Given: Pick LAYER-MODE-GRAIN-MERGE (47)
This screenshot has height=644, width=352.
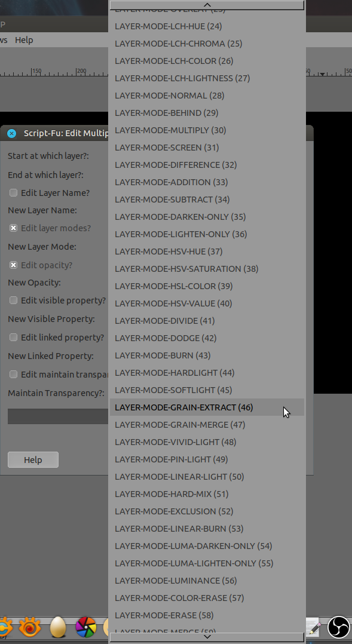Looking at the screenshot, I should point(207,424).
